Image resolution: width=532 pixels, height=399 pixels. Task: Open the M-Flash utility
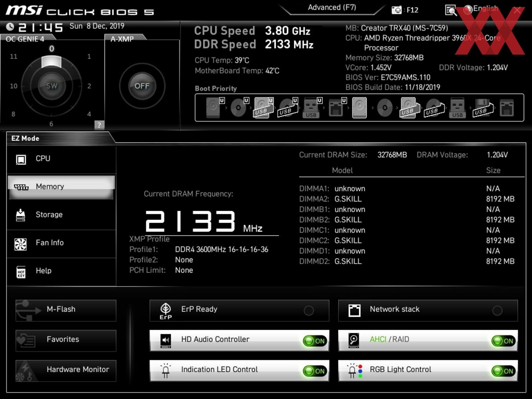click(x=66, y=311)
